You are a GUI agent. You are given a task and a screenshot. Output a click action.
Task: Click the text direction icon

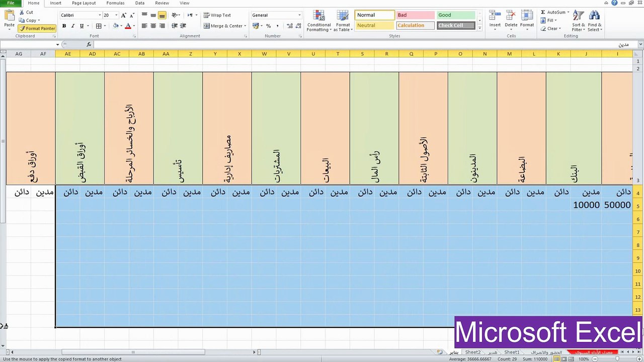[190, 15]
